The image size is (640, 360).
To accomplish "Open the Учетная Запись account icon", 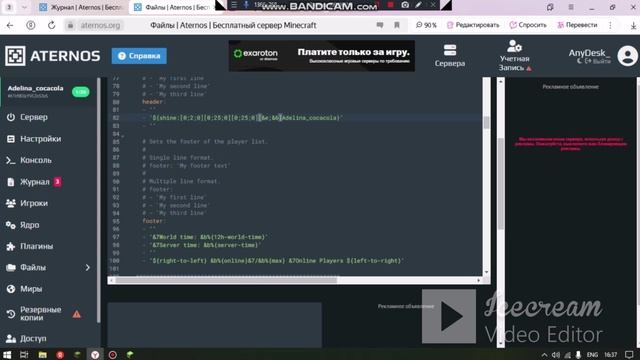I will pyautogui.click(x=514, y=46).
